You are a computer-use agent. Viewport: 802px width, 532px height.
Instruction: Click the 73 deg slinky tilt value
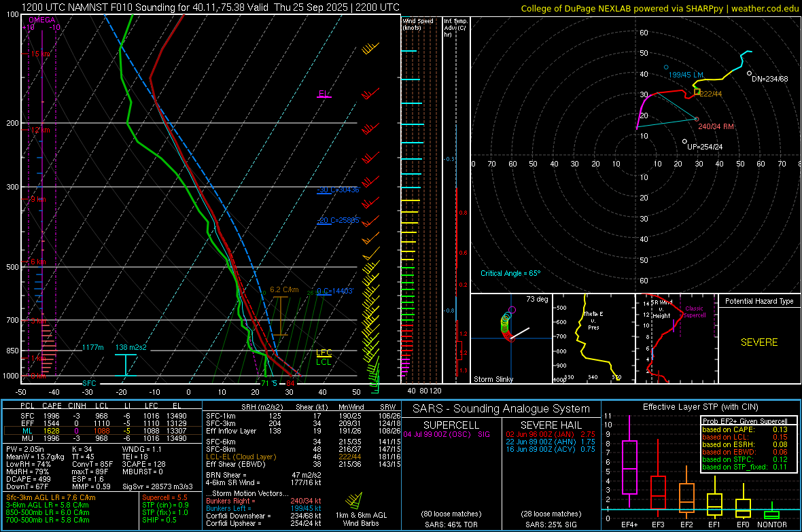[537, 299]
